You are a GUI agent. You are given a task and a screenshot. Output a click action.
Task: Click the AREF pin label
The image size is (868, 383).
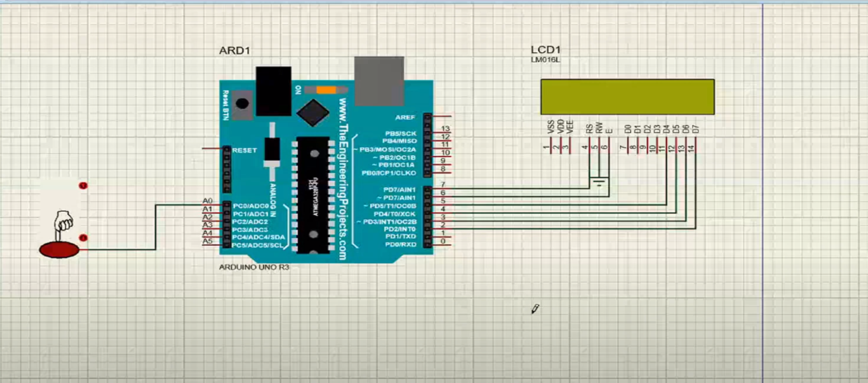click(x=405, y=117)
